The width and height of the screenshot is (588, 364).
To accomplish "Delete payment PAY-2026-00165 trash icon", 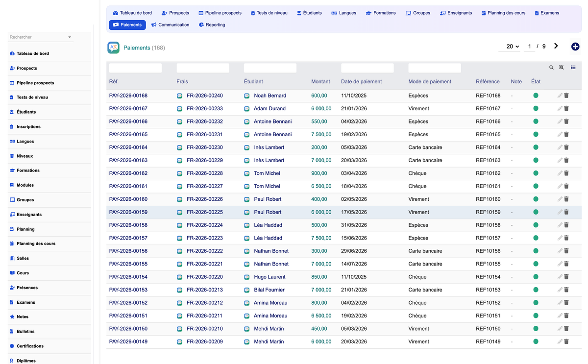I will click(566, 134).
